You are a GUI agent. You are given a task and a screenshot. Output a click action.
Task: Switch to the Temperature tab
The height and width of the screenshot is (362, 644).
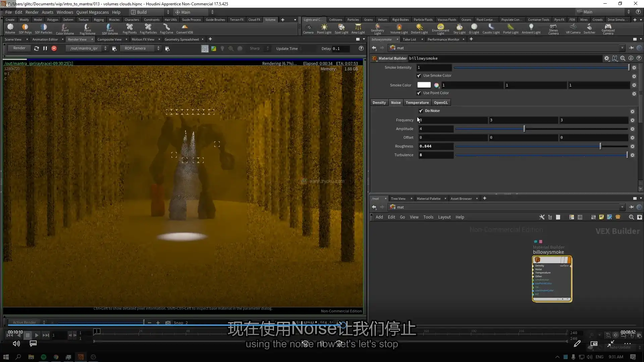pyautogui.click(x=417, y=103)
